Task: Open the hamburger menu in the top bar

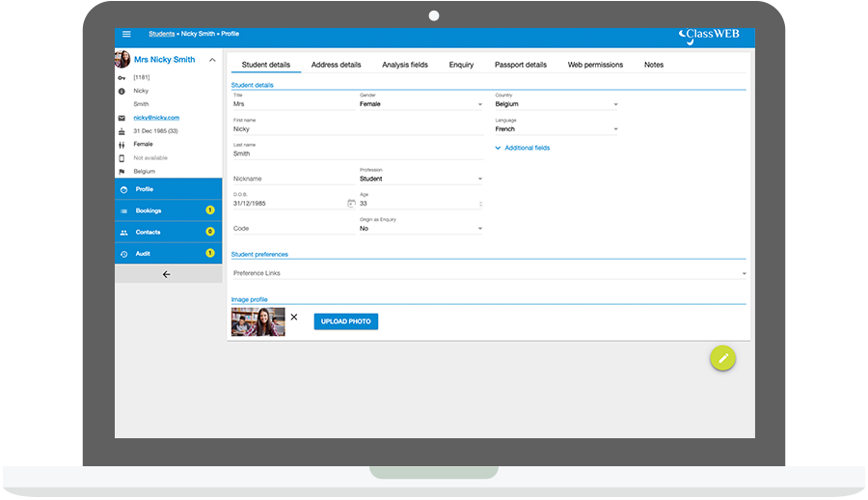Action: [x=126, y=34]
